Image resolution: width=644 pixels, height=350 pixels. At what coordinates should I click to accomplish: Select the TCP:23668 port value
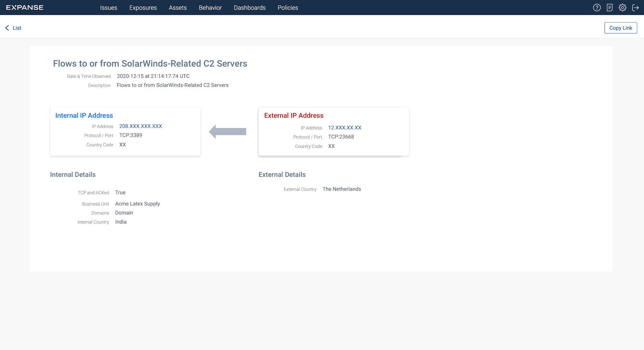tap(341, 137)
